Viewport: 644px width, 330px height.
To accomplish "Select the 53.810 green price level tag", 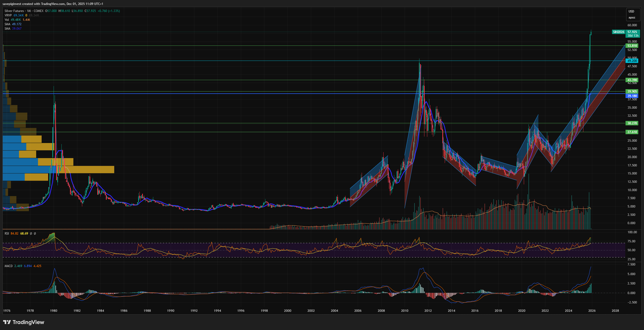I will click(632, 46).
